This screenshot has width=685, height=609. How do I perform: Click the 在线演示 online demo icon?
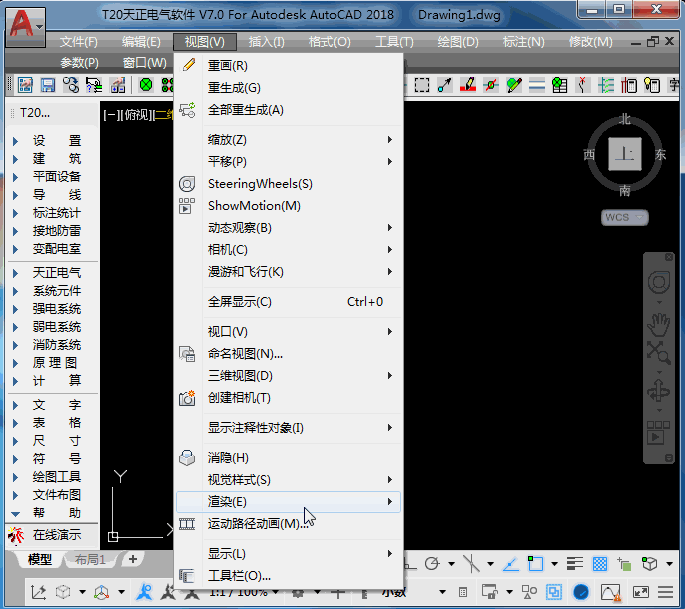[16, 535]
